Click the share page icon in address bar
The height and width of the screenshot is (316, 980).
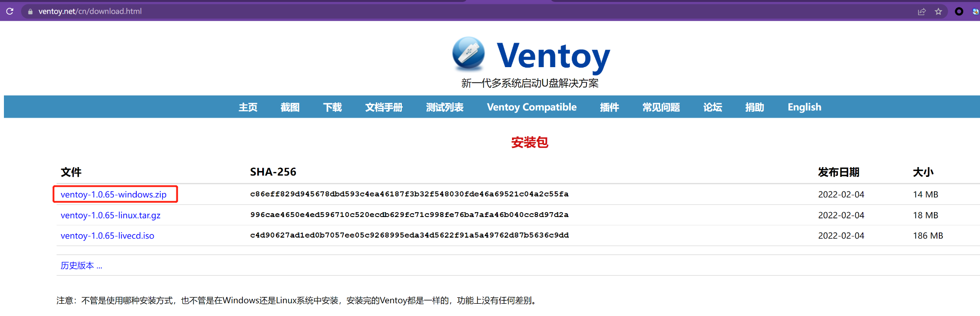922,11
